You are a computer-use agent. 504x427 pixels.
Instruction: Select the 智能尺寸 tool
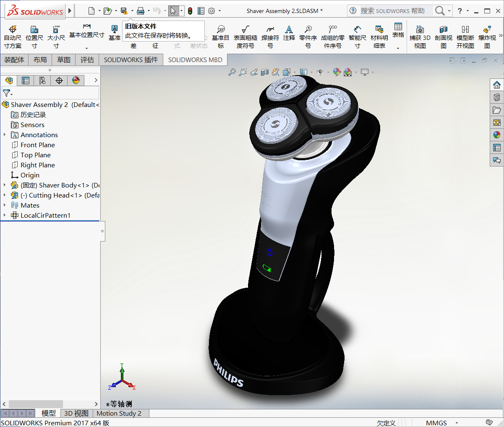click(x=358, y=37)
